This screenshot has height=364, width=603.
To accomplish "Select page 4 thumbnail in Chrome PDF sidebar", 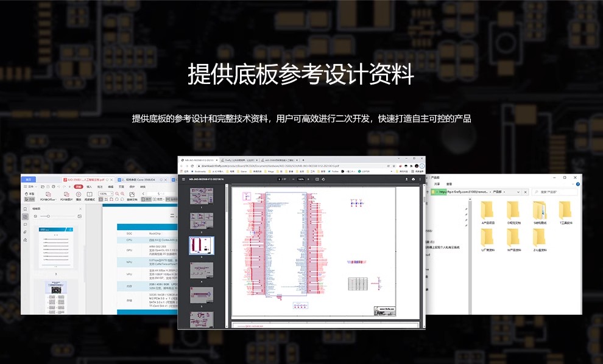I will [202, 270].
